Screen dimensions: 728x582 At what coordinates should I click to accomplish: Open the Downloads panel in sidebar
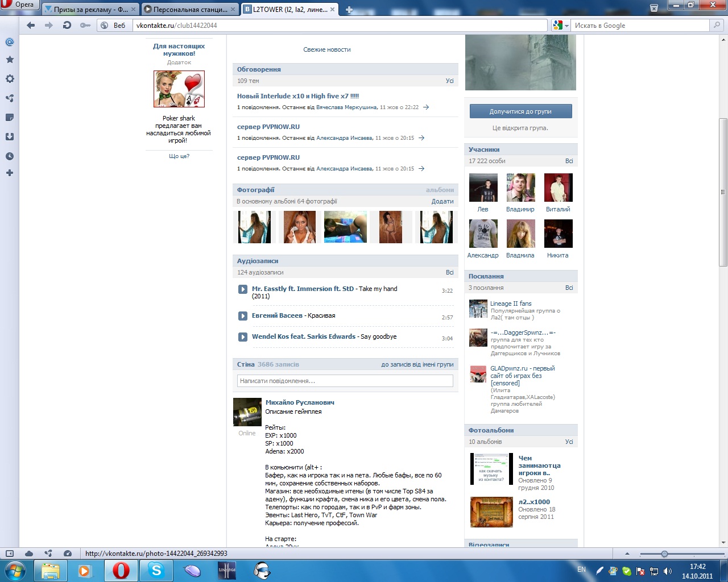pyautogui.click(x=10, y=137)
